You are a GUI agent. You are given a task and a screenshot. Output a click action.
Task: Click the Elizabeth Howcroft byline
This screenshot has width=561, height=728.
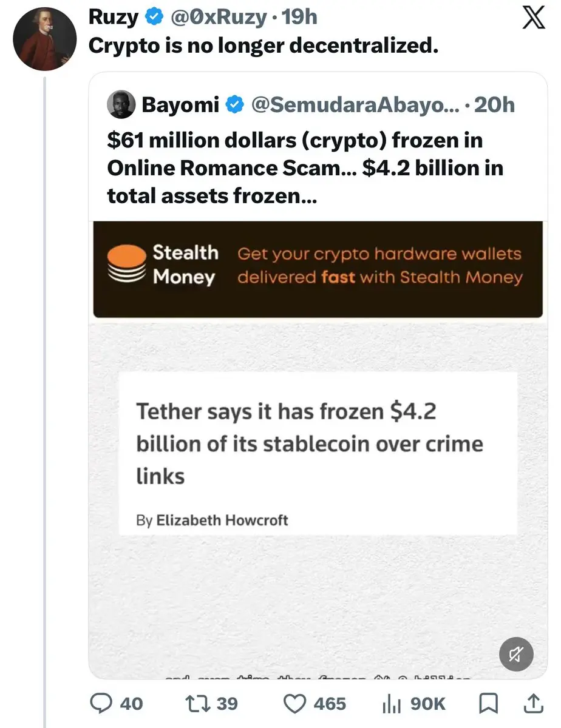point(222,520)
